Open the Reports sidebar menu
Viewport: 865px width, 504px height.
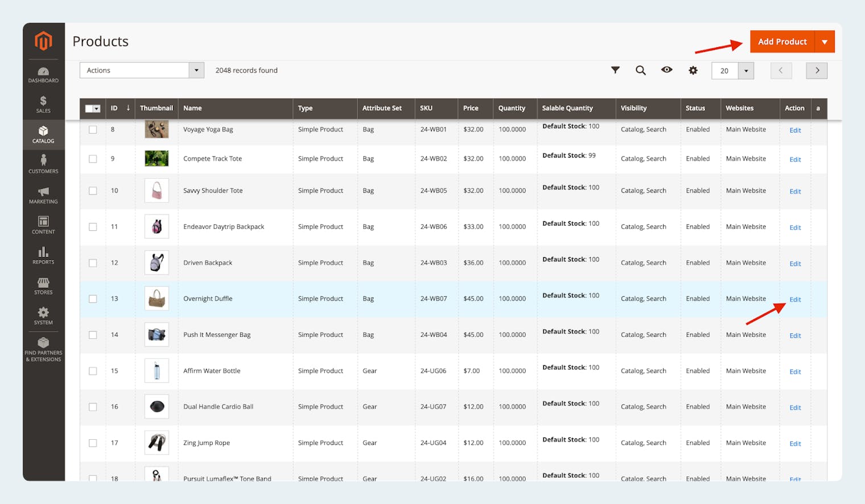point(43,255)
